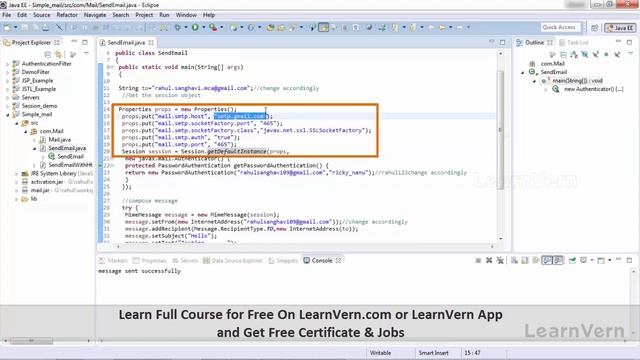Viewport: 640px width, 360px height.
Task: Switch to Data Source Explorer tab
Action: 233,260
